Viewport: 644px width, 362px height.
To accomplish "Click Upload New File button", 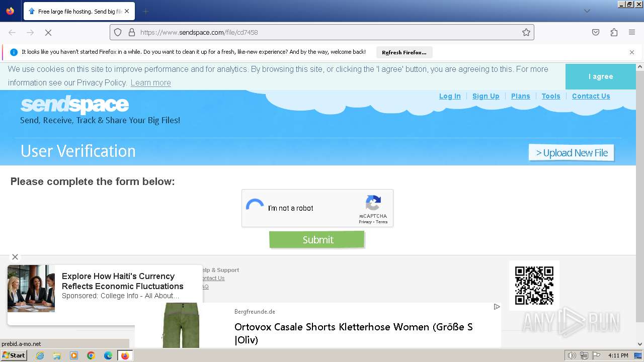I will pyautogui.click(x=572, y=153).
